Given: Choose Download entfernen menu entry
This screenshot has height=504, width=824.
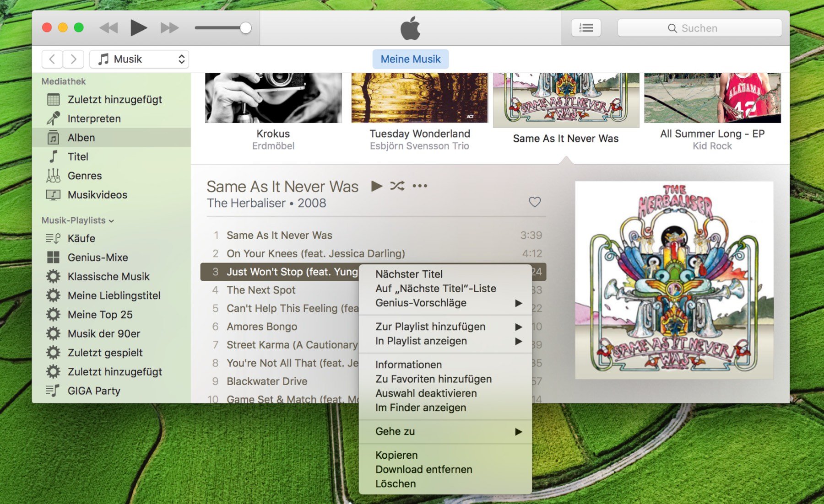Looking at the screenshot, I should pos(445,470).
